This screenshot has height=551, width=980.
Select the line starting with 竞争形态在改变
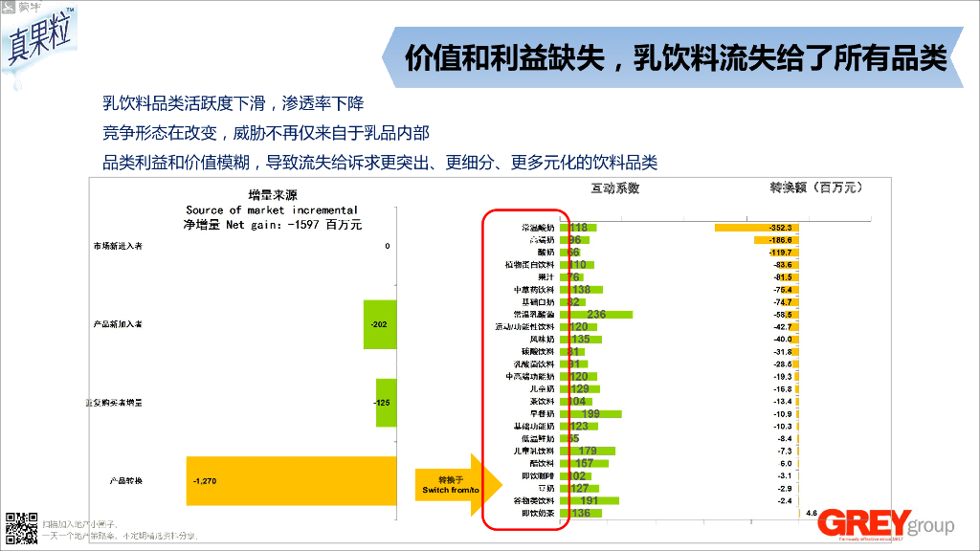pyautogui.click(x=266, y=133)
